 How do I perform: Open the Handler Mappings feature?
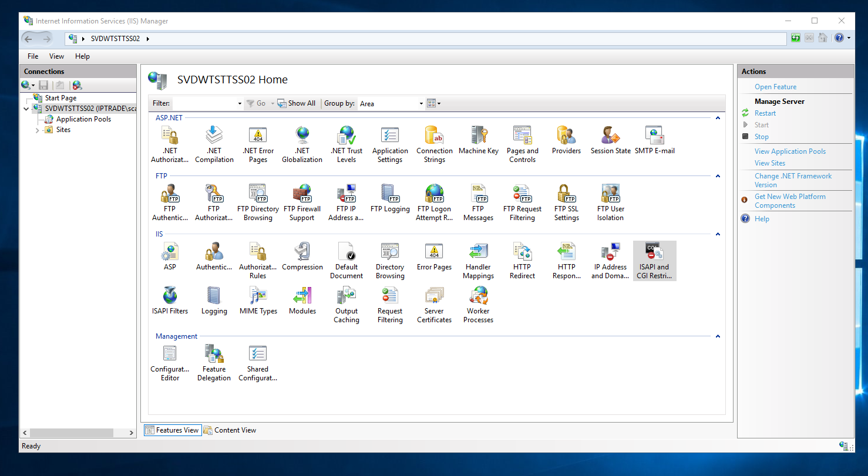[479, 261]
